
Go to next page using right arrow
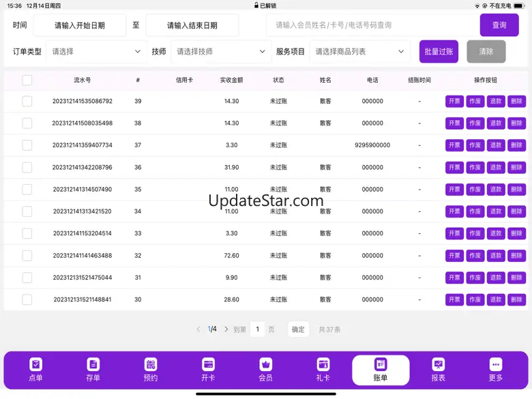(x=226, y=329)
